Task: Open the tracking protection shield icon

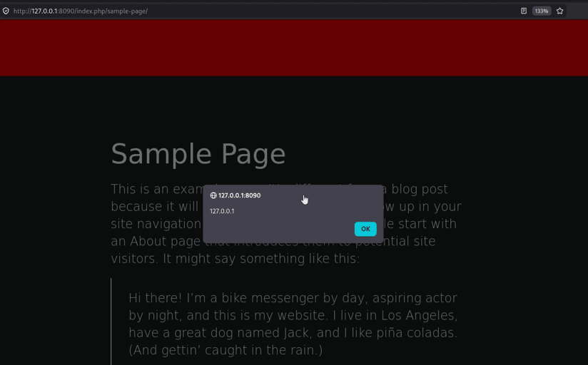Action: click(x=6, y=11)
